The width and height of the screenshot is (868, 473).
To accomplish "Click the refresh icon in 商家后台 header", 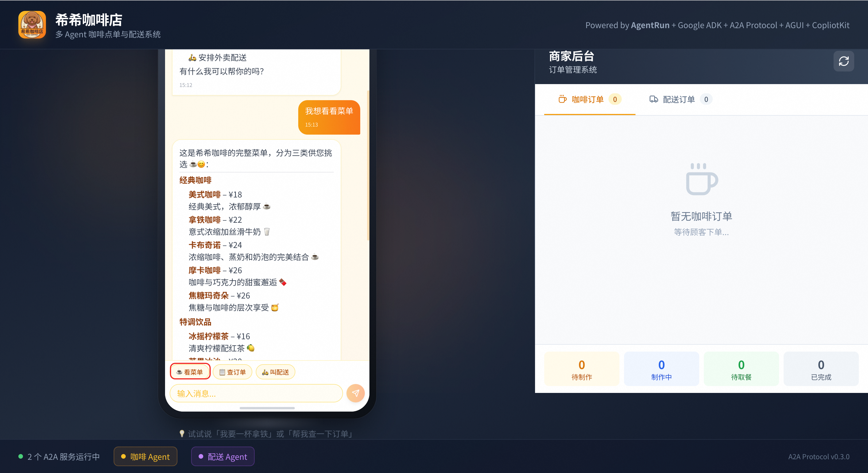I will click(843, 61).
